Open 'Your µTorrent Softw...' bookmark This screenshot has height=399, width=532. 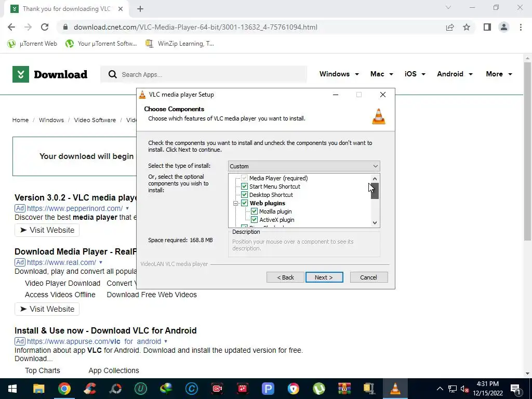pyautogui.click(x=101, y=44)
